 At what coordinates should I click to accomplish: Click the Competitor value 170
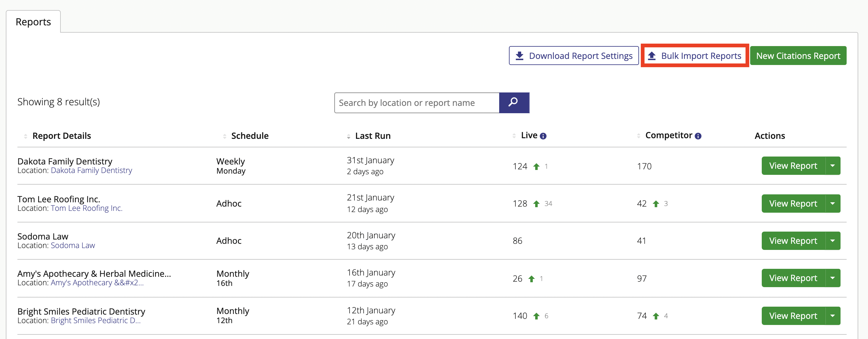click(644, 166)
